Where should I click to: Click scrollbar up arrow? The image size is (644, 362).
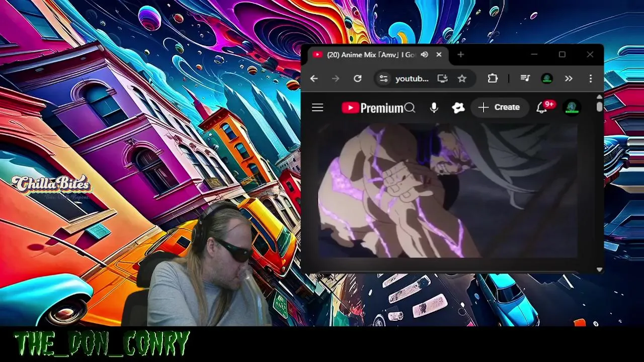pyautogui.click(x=599, y=97)
